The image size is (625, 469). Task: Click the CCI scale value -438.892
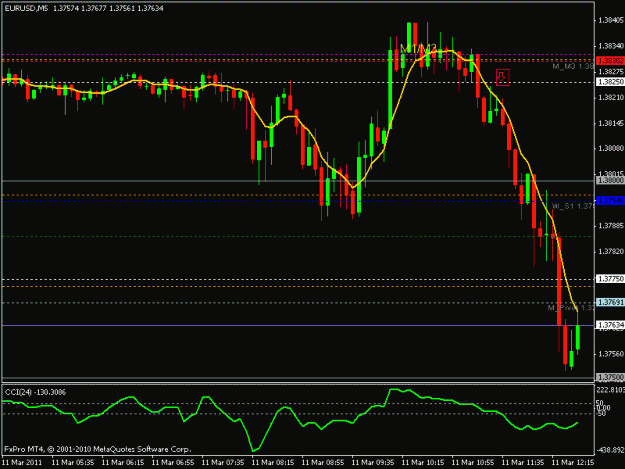tap(611, 450)
